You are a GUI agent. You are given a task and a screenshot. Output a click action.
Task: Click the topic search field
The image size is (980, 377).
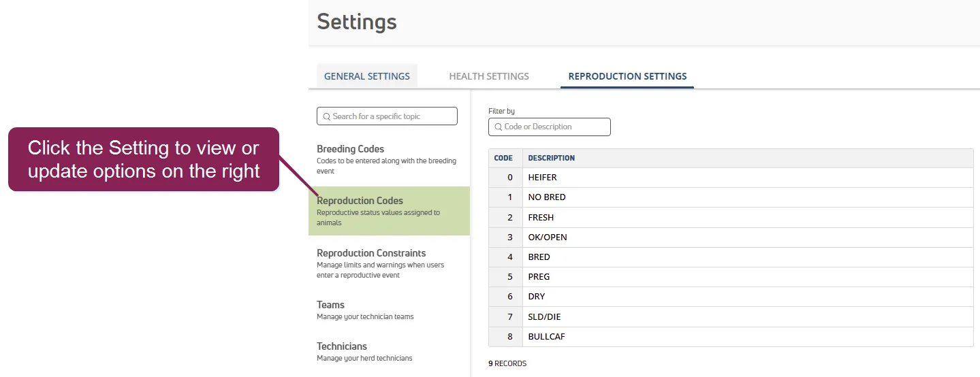(x=387, y=116)
